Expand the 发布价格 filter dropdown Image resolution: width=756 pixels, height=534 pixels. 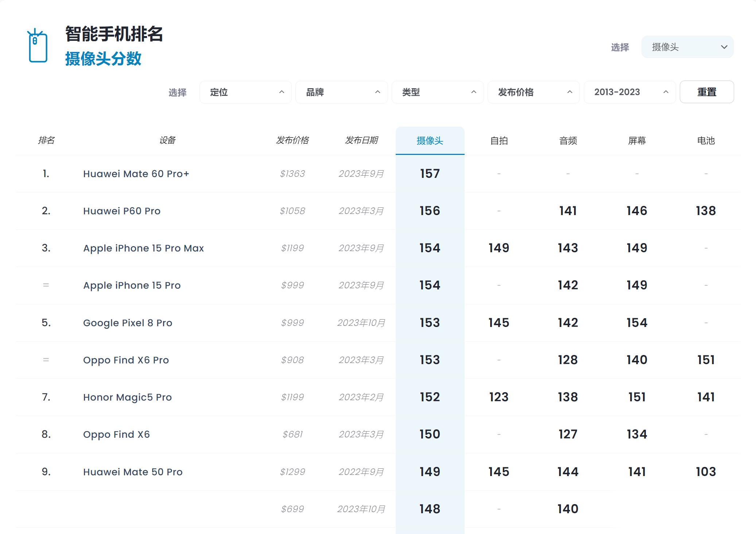pyautogui.click(x=534, y=92)
